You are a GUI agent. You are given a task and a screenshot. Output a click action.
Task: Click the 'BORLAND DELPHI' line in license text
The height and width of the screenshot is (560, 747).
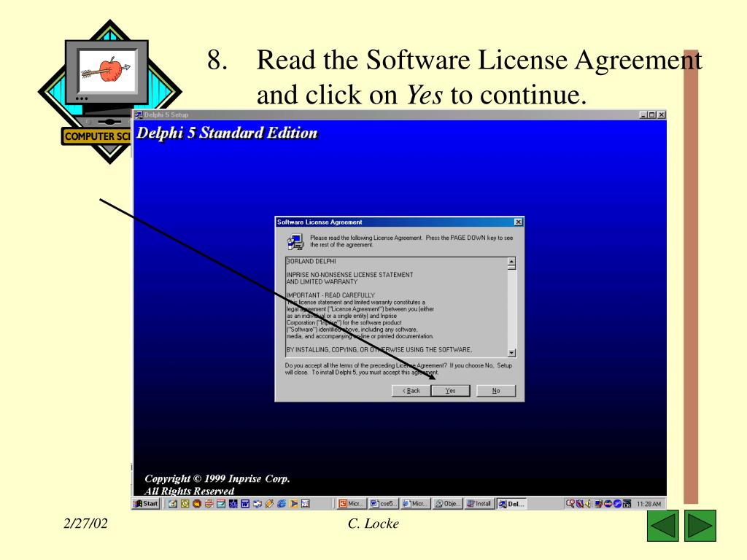click(311, 261)
